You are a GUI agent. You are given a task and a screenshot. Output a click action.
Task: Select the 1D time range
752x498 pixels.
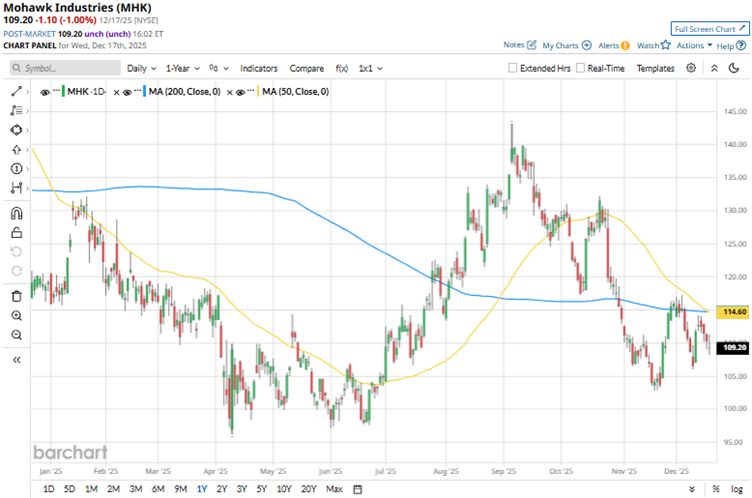coord(48,489)
